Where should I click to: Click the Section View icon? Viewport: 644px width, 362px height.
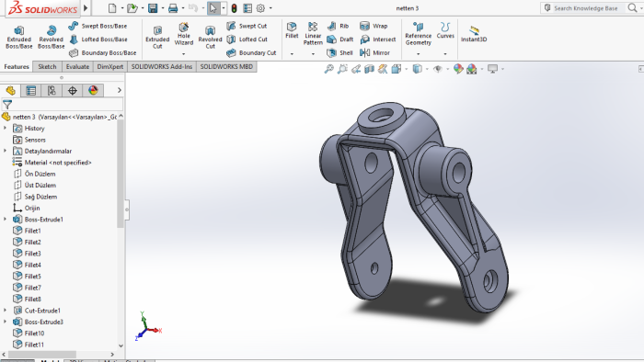pyautogui.click(x=369, y=69)
